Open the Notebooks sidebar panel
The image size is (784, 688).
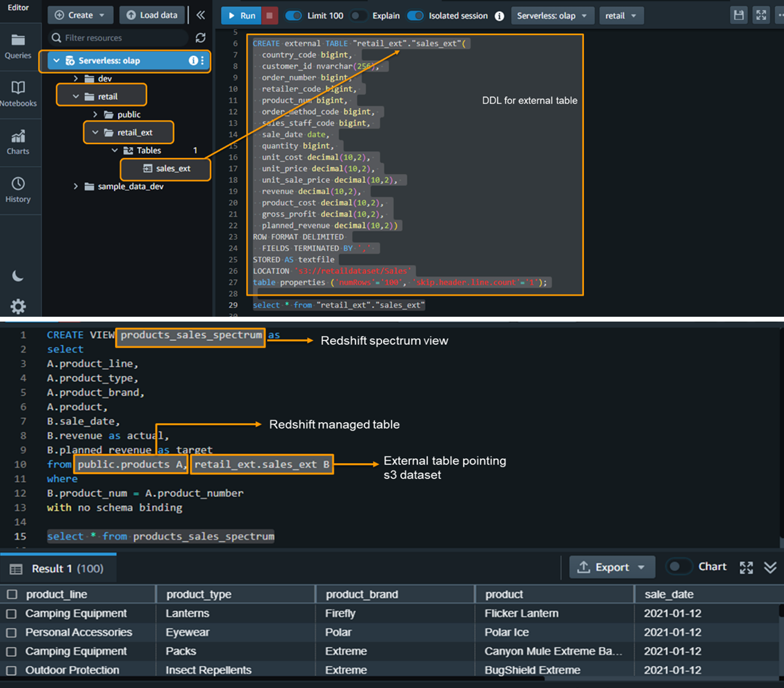[18, 93]
